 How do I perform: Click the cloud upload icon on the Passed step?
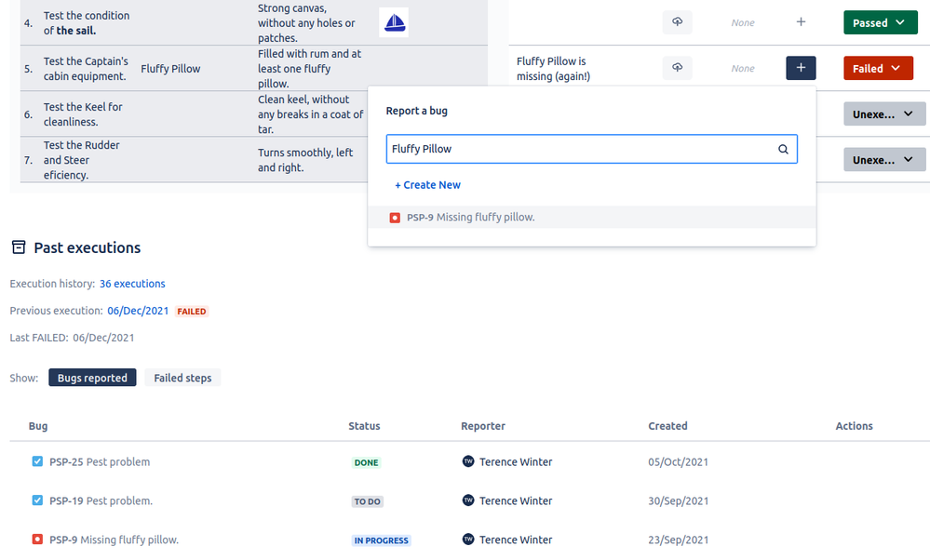677,21
